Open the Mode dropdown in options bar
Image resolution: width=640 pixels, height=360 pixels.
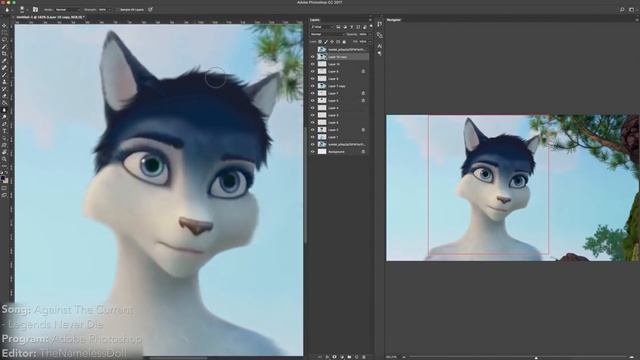pyautogui.click(x=67, y=9)
